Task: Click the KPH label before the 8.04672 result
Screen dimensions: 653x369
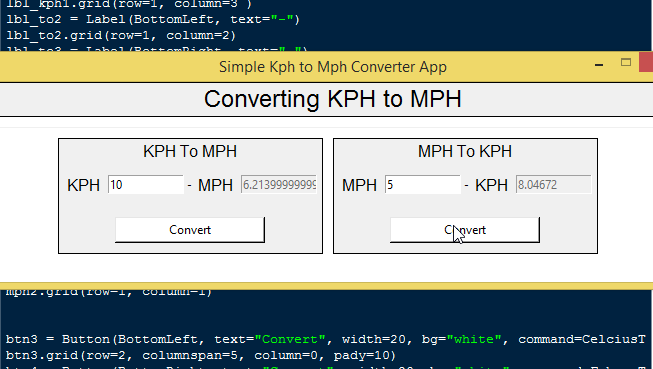Action: coord(491,185)
